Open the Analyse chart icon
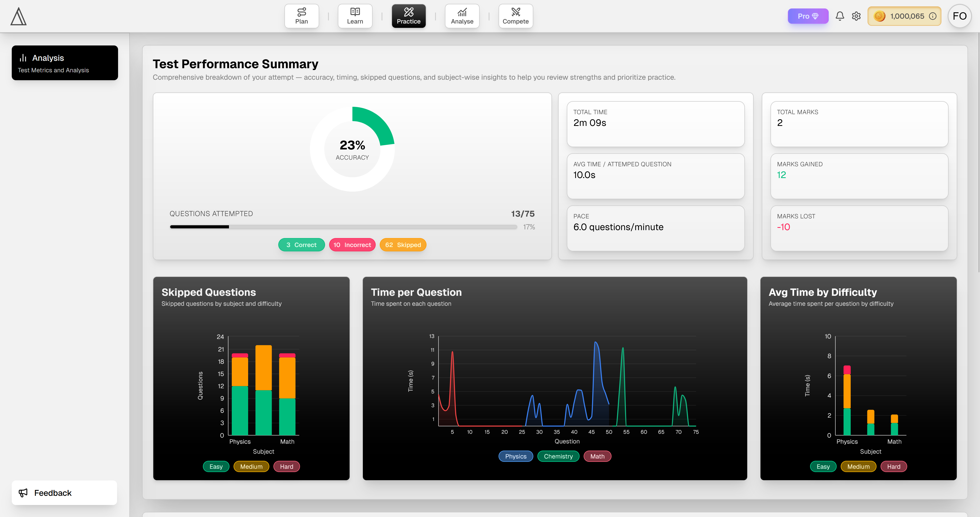This screenshot has height=517, width=980. (x=462, y=12)
